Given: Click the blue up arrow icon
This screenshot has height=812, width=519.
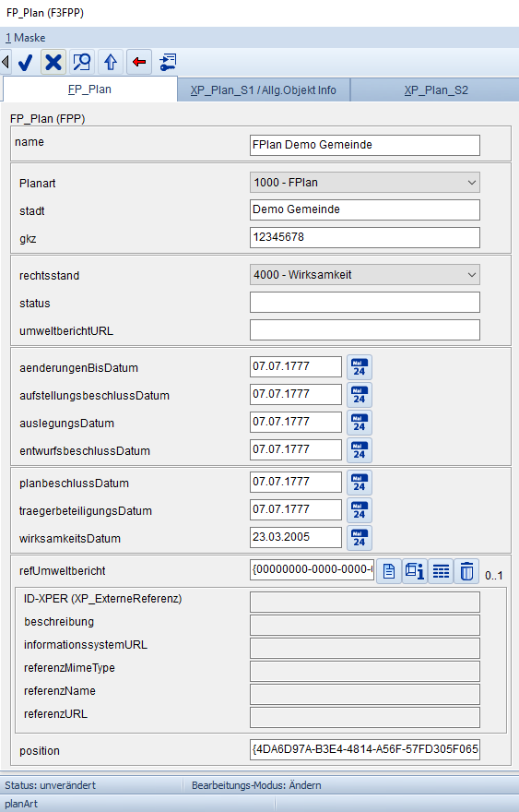Looking at the screenshot, I should [111, 62].
